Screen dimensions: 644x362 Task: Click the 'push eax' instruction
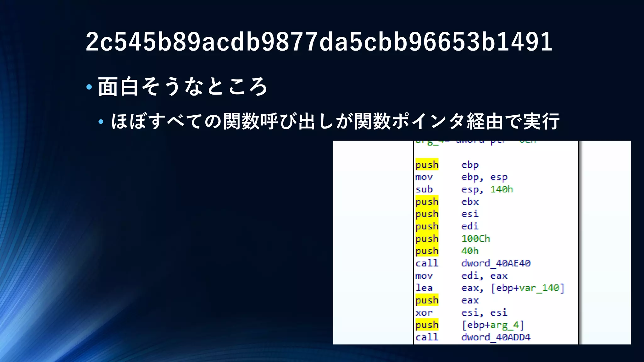[447, 300]
